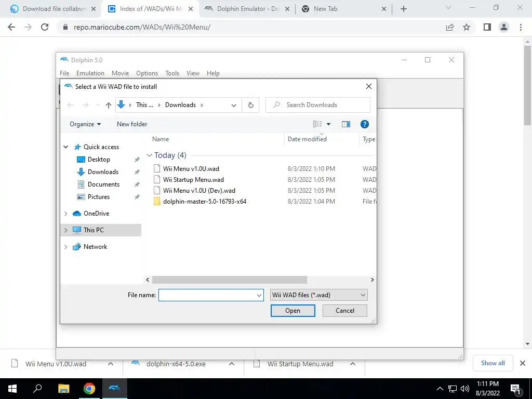This screenshot has width=532, height=399.
Task: Expand address bar path history dropdown
Action: pyautogui.click(x=233, y=105)
